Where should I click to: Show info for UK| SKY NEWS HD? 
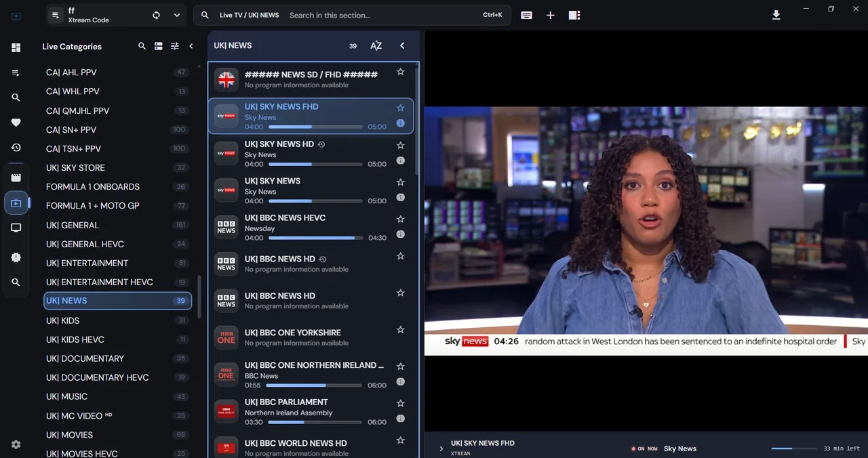(x=400, y=161)
